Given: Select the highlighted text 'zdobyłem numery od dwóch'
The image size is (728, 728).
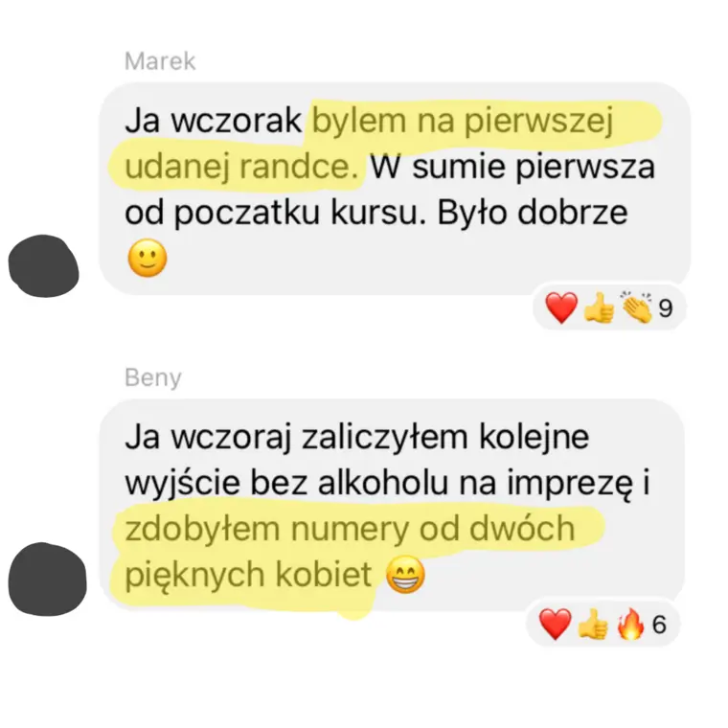Looking at the screenshot, I should (x=350, y=529).
